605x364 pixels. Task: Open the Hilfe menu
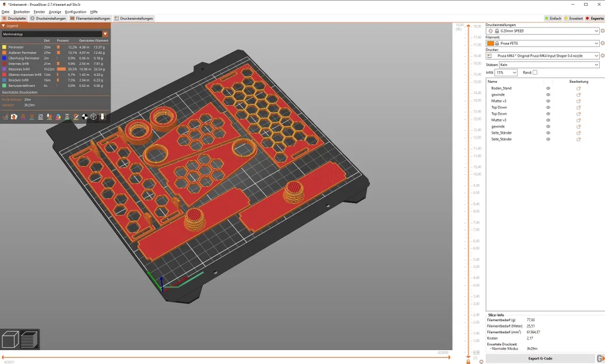coord(94,12)
